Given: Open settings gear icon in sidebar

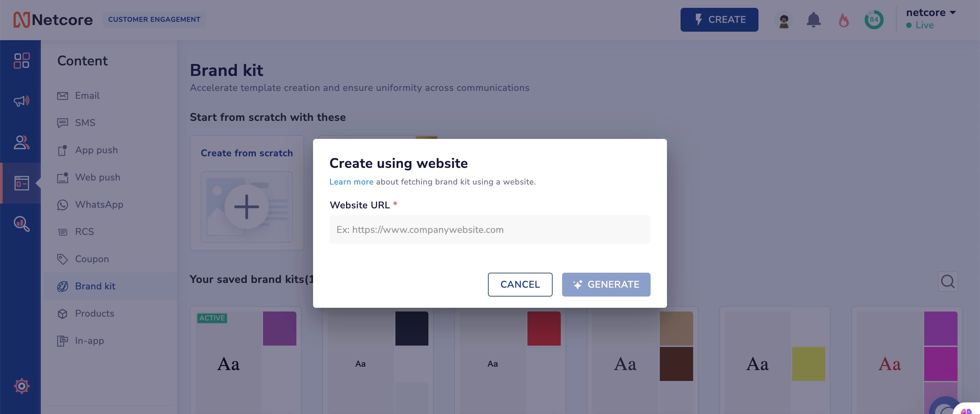Looking at the screenshot, I should 21,386.
